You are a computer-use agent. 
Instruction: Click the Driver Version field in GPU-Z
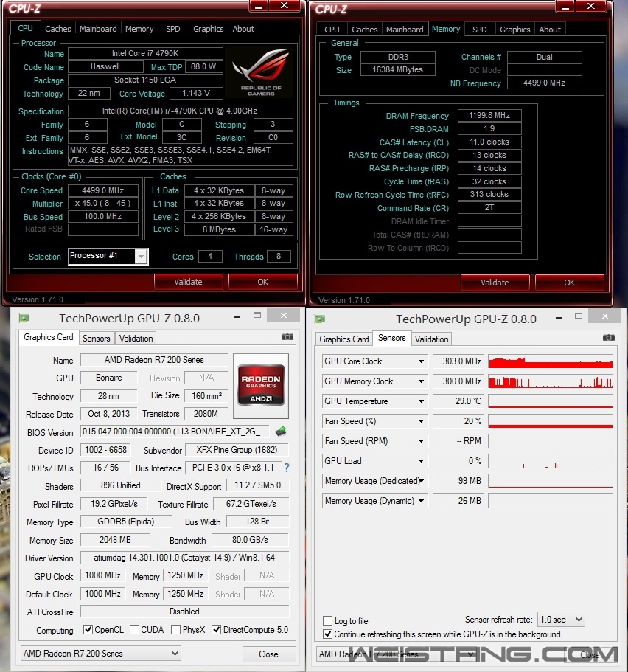coord(184,558)
